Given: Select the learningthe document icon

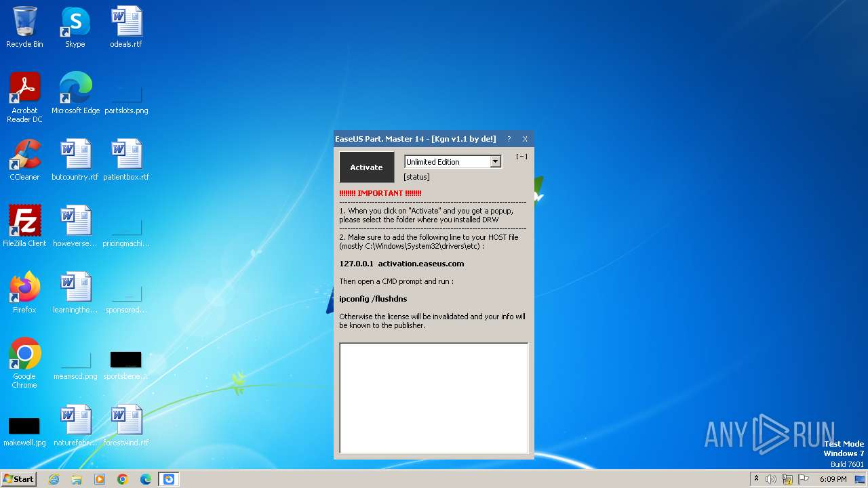Looking at the screenshot, I should (75, 293).
